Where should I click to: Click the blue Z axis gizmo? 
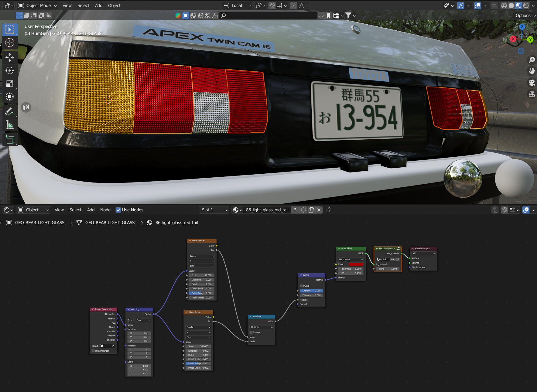coord(522,27)
